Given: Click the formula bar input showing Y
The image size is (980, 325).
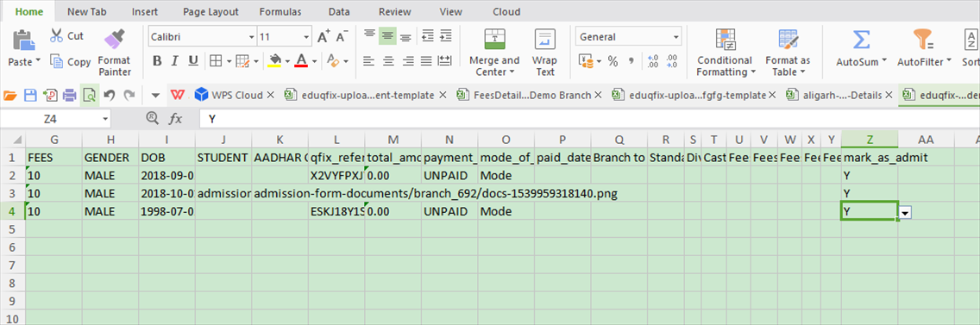Looking at the screenshot, I should pyautogui.click(x=588, y=118).
